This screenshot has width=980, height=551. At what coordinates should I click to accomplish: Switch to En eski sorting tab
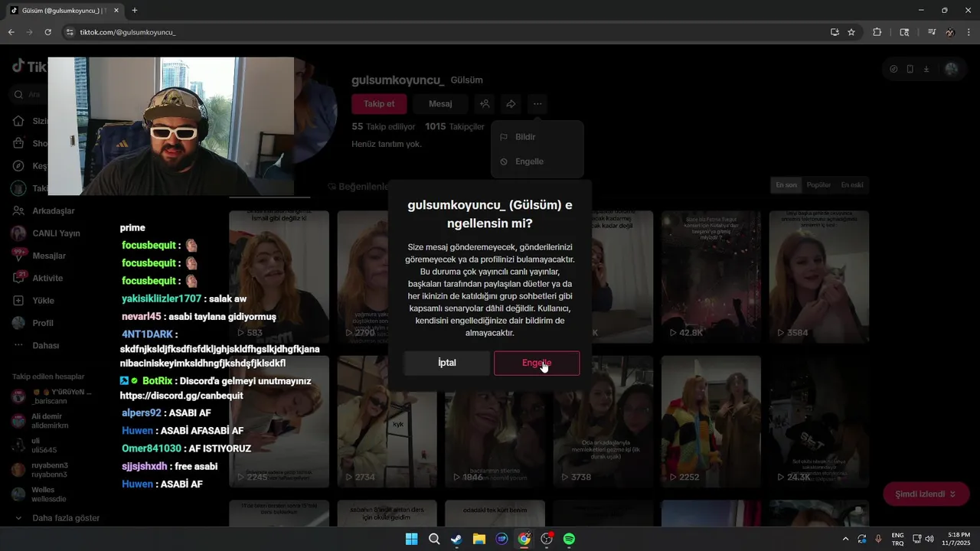852,185
